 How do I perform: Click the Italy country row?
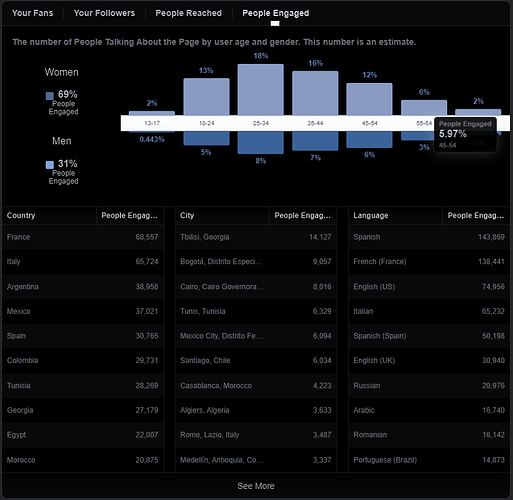pyautogui.click(x=83, y=262)
